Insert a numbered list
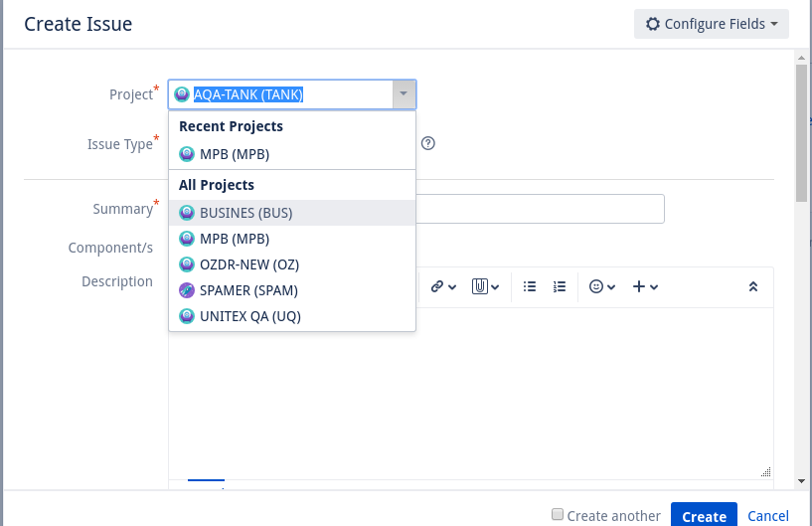Image resolution: width=812 pixels, height=526 pixels. click(560, 286)
